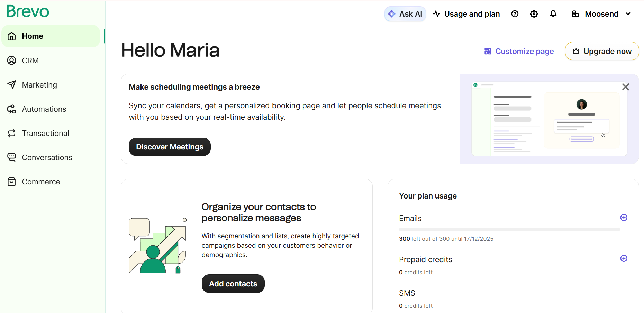The width and height of the screenshot is (644, 313).
Task: Click the Customize page link
Action: (519, 51)
